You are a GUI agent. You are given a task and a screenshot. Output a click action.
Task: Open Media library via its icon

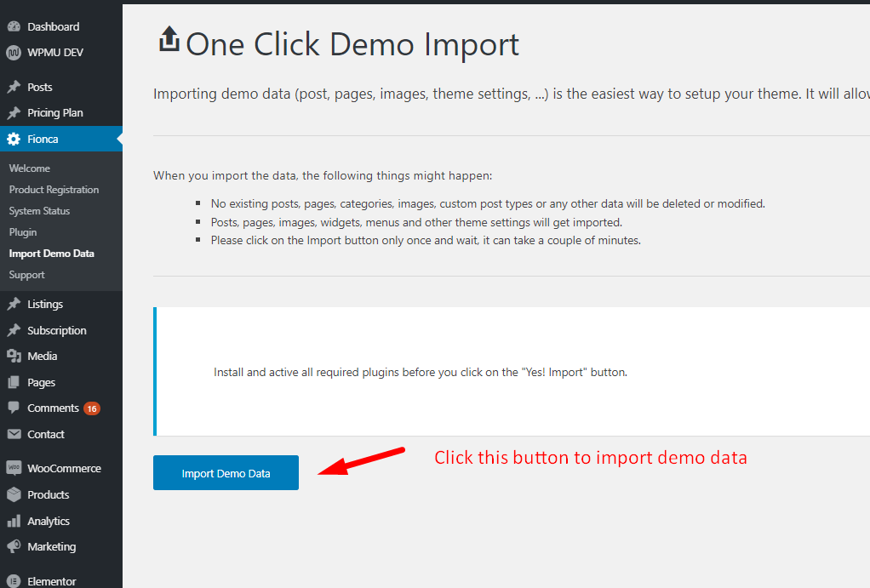point(15,356)
